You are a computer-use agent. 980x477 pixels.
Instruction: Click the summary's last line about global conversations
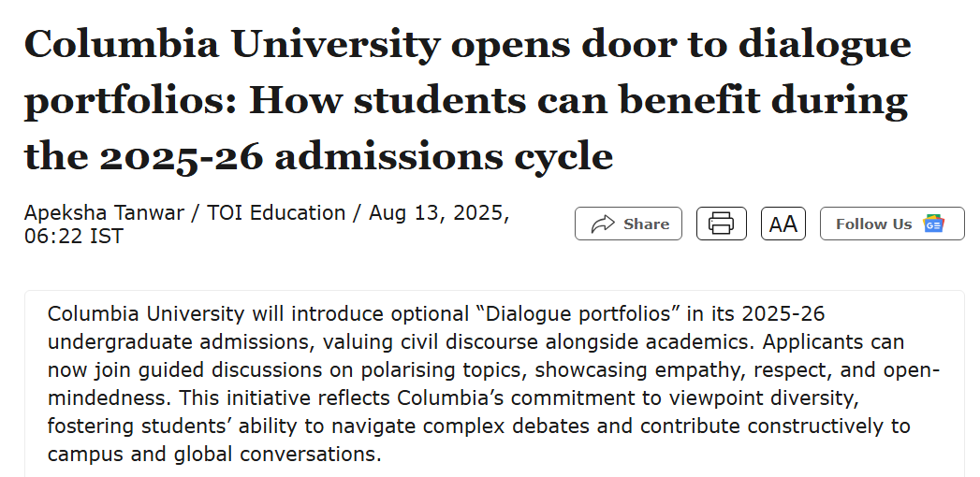(214, 455)
